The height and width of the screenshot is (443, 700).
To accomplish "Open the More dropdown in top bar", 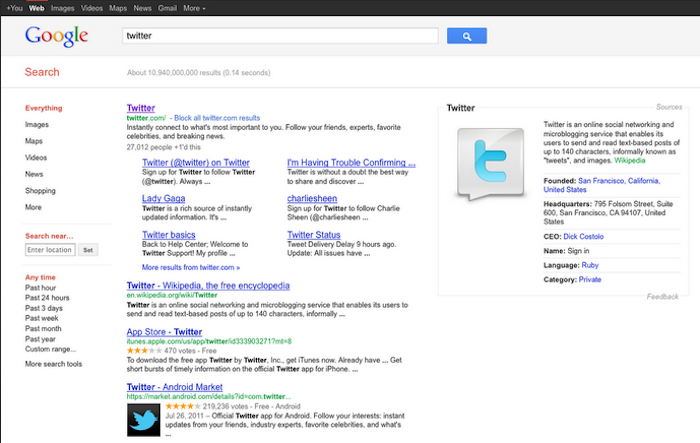I will [x=194, y=7].
